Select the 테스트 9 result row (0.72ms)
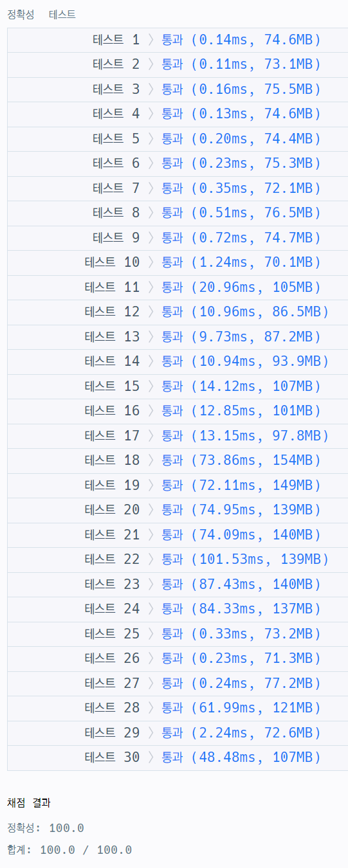Viewport: 348px width, 868px height. [178, 238]
